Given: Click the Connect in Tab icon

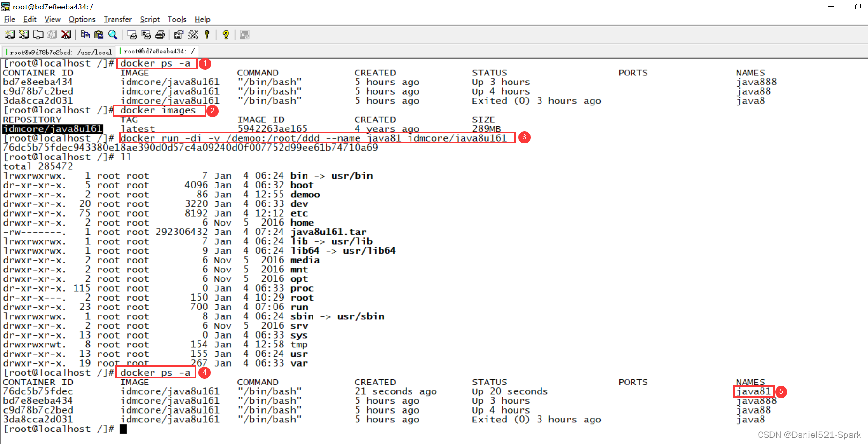Looking at the screenshot, I should (38, 35).
